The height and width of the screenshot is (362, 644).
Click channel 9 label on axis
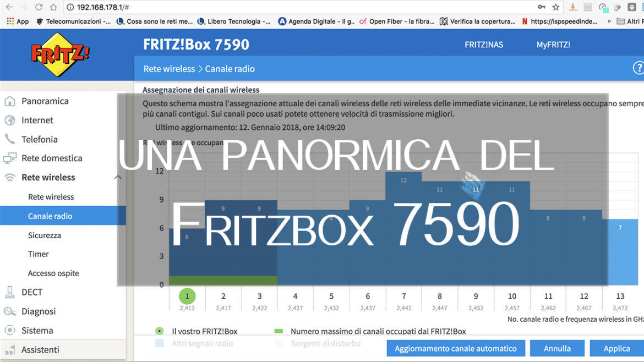coord(476,296)
